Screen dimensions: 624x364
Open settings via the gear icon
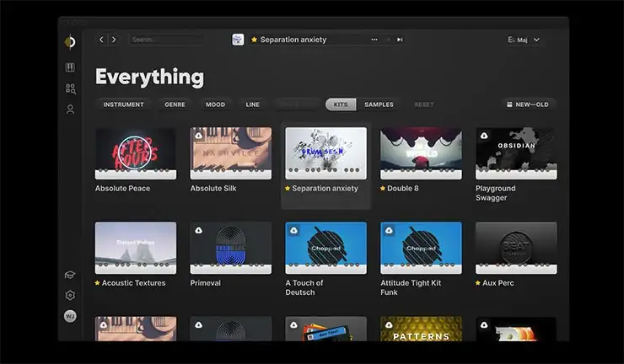pyautogui.click(x=70, y=295)
